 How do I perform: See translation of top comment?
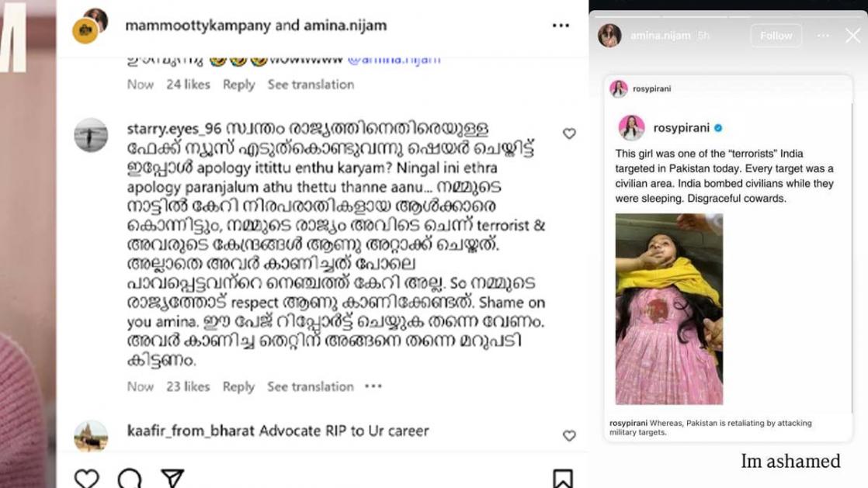(x=311, y=85)
